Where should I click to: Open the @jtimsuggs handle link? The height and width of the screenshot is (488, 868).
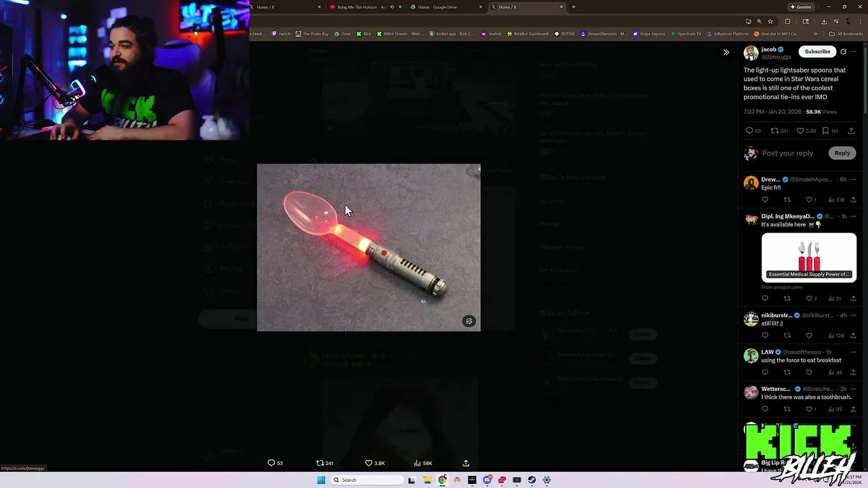tap(776, 58)
